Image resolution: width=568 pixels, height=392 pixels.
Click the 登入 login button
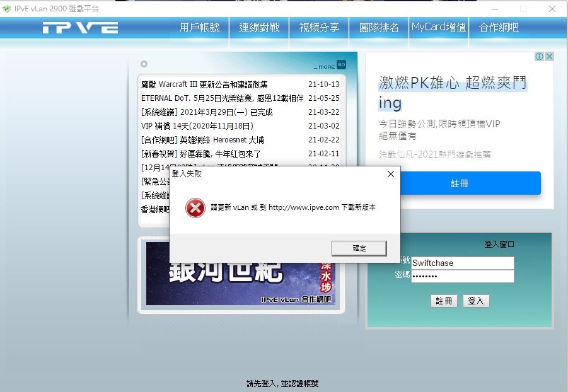click(x=476, y=301)
